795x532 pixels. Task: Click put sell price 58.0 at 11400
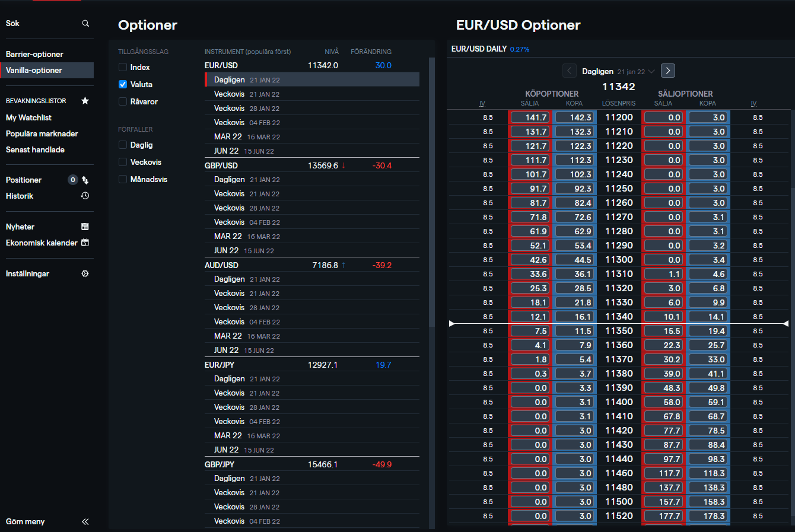click(663, 402)
